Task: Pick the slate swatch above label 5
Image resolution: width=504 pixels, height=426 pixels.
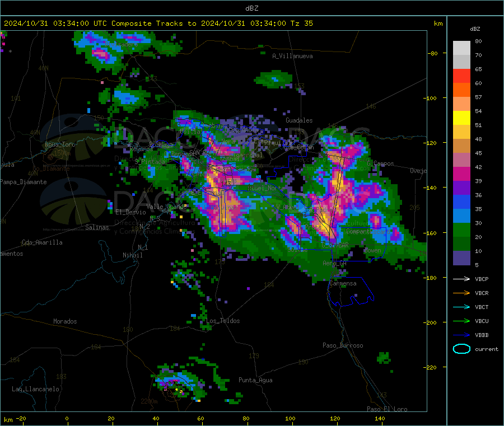Action: click(461, 258)
